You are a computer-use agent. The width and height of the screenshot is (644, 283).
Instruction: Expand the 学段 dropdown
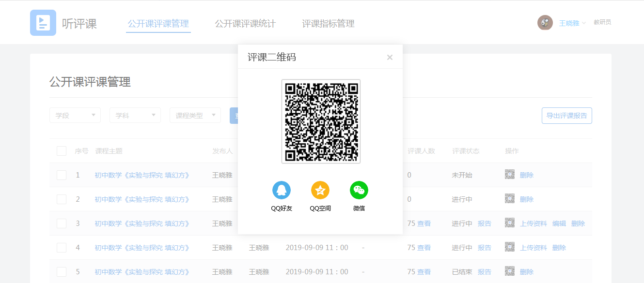[x=75, y=116]
